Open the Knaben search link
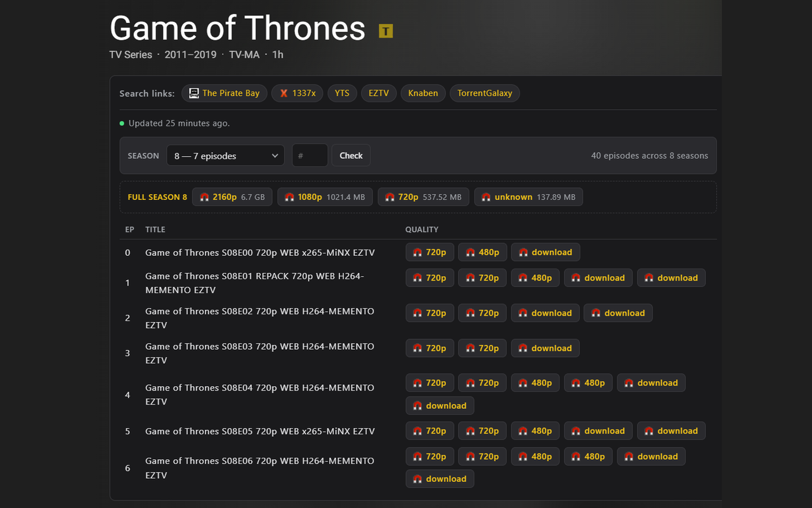 (423, 93)
